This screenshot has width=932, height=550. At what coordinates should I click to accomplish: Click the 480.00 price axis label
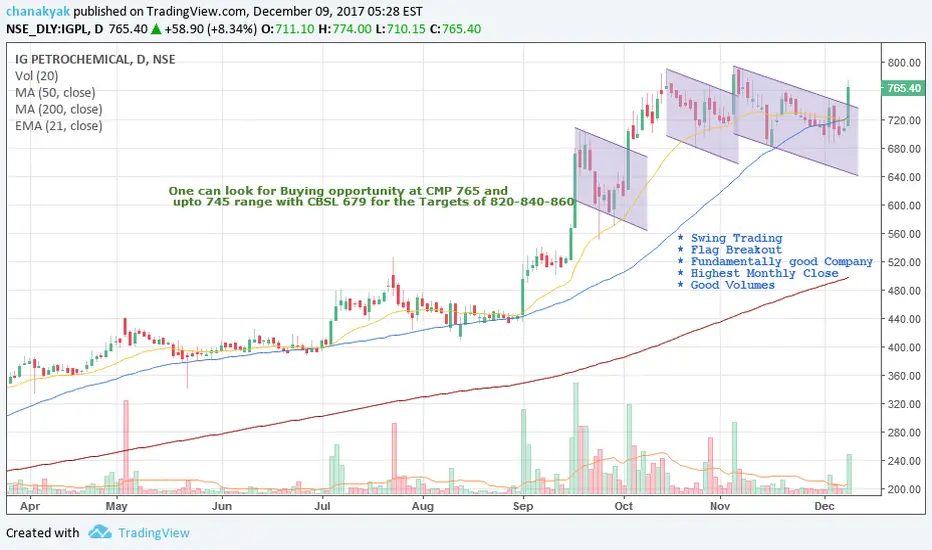(904, 291)
